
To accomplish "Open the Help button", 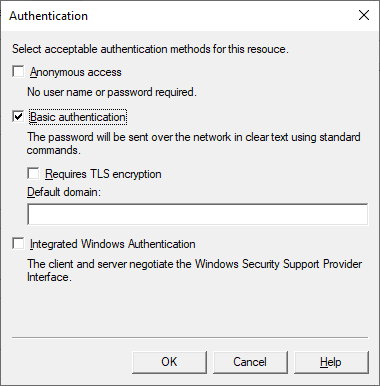I will click(x=331, y=362).
